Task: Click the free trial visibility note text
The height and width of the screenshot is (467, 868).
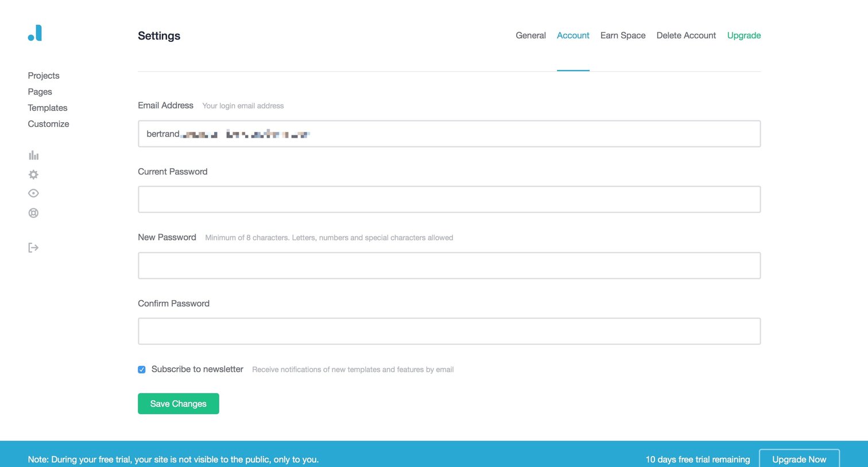Action: tap(173, 460)
